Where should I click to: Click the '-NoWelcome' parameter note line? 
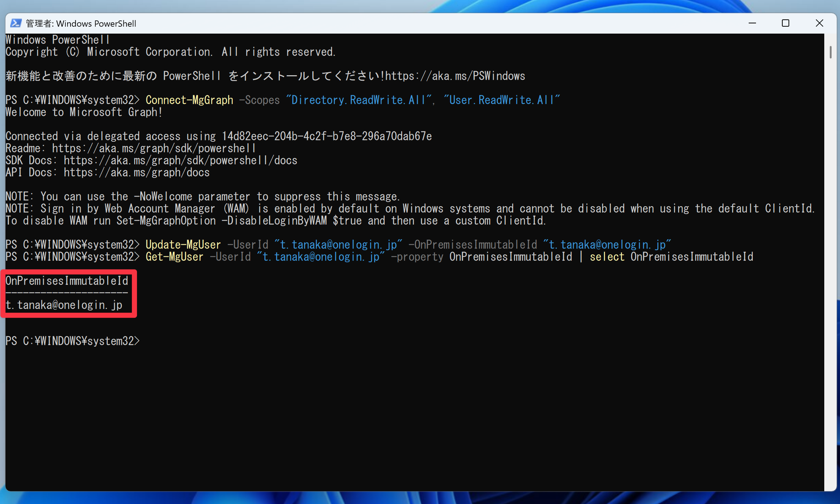pyautogui.click(x=203, y=196)
